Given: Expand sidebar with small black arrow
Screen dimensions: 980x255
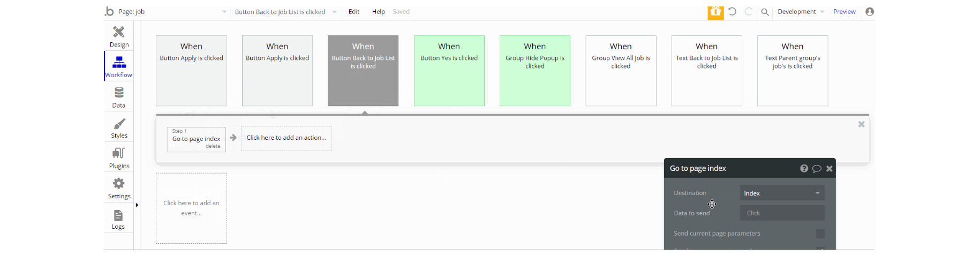Looking at the screenshot, I should (x=137, y=205).
